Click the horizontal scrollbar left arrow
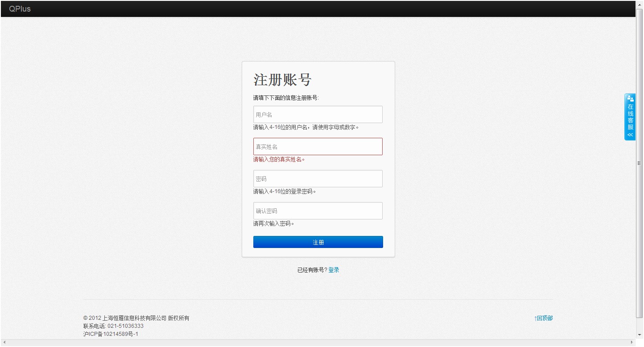The height and width of the screenshot is (347, 644). pyautogui.click(x=4, y=343)
